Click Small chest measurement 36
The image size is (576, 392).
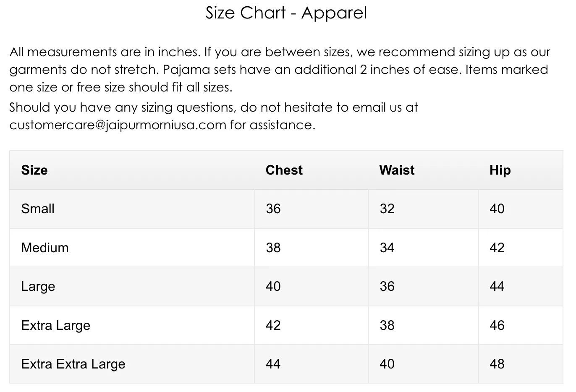click(273, 209)
